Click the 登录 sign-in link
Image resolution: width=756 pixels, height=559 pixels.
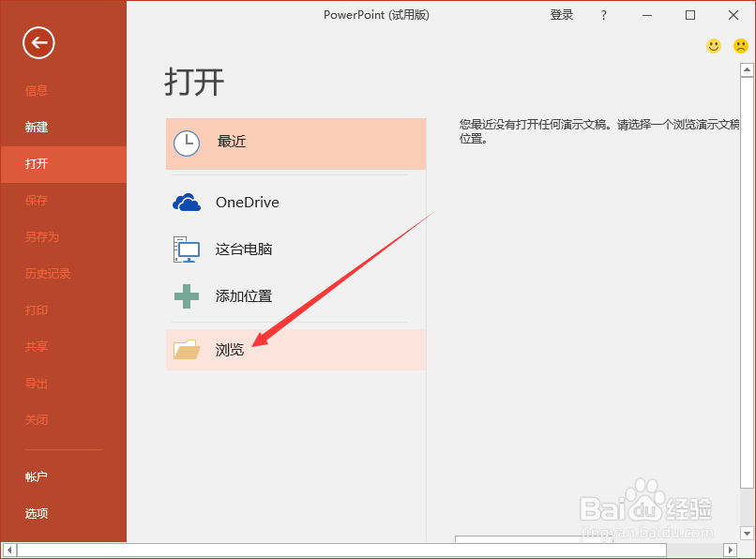[x=562, y=15]
